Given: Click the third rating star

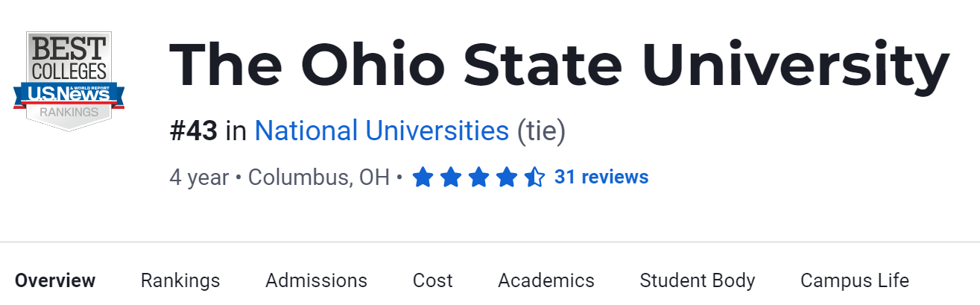Looking at the screenshot, I should click(478, 177).
